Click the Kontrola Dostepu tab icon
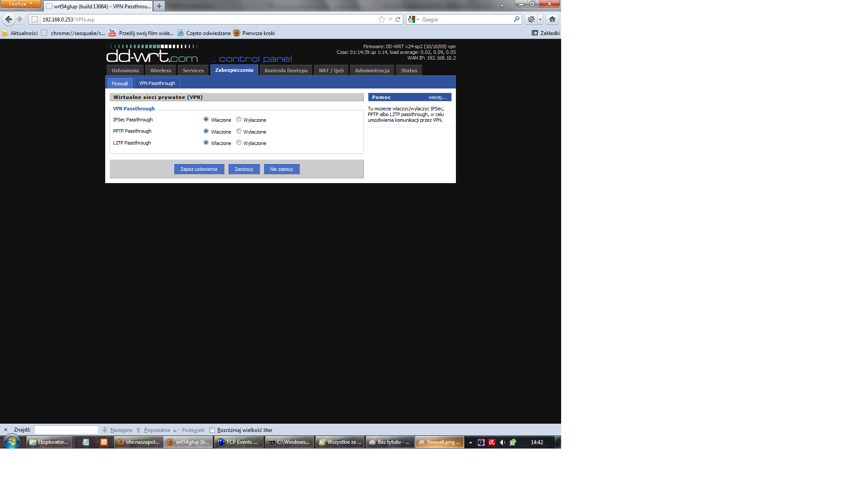The width and height of the screenshot is (868, 495). pos(286,70)
